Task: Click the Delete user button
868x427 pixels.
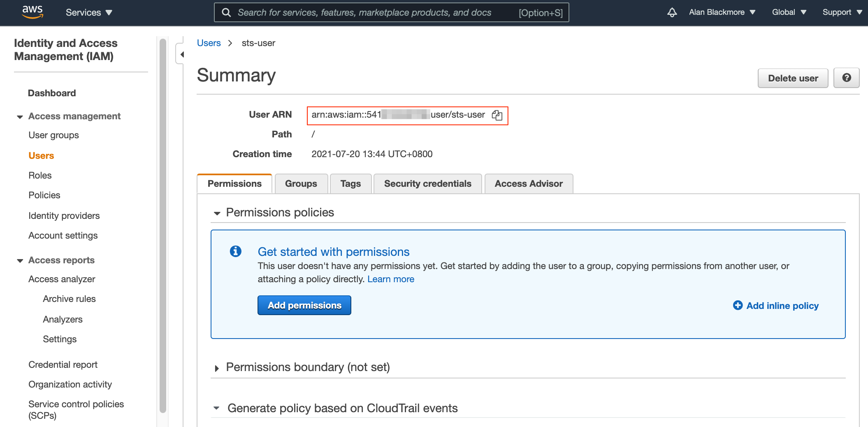Action: (793, 78)
